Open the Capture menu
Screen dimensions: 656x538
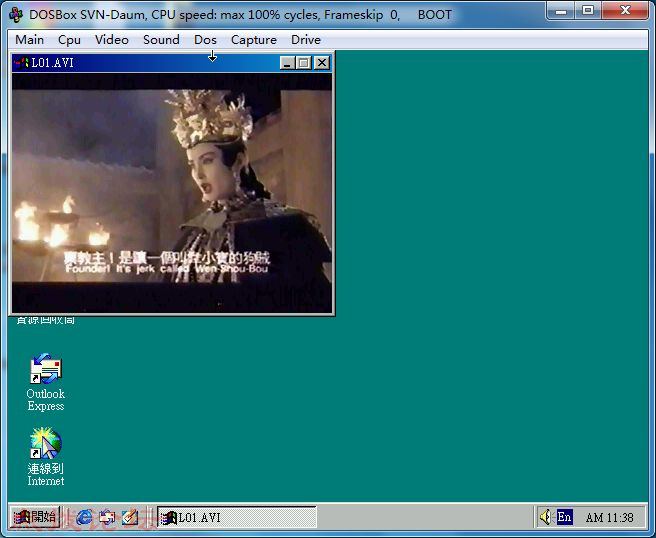(254, 40)
